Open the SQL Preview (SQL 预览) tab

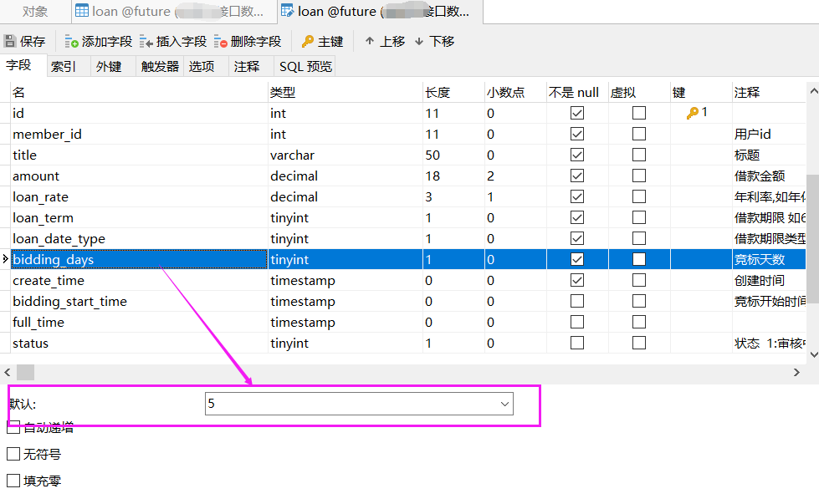(x=305, y=66)
